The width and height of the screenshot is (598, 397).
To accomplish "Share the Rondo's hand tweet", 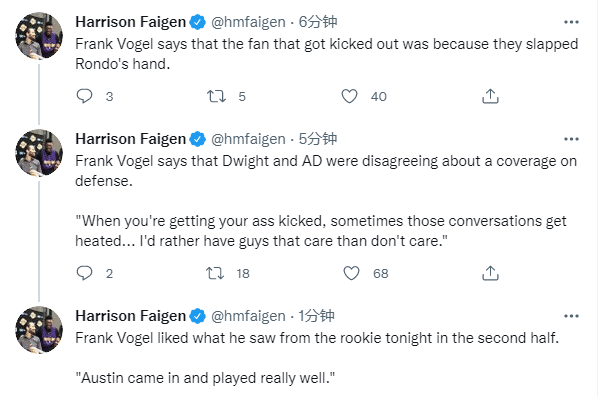I will 490,96.
